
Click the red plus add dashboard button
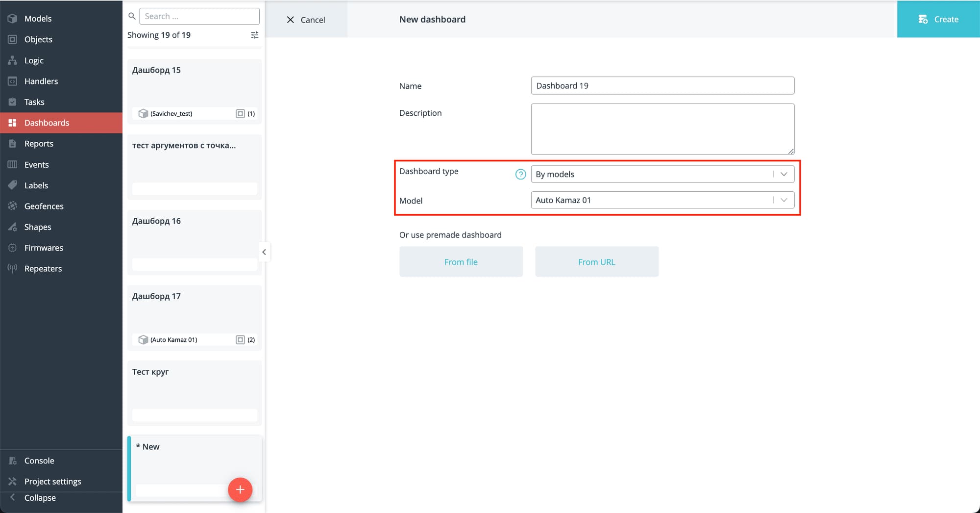(x=240, y=489)
